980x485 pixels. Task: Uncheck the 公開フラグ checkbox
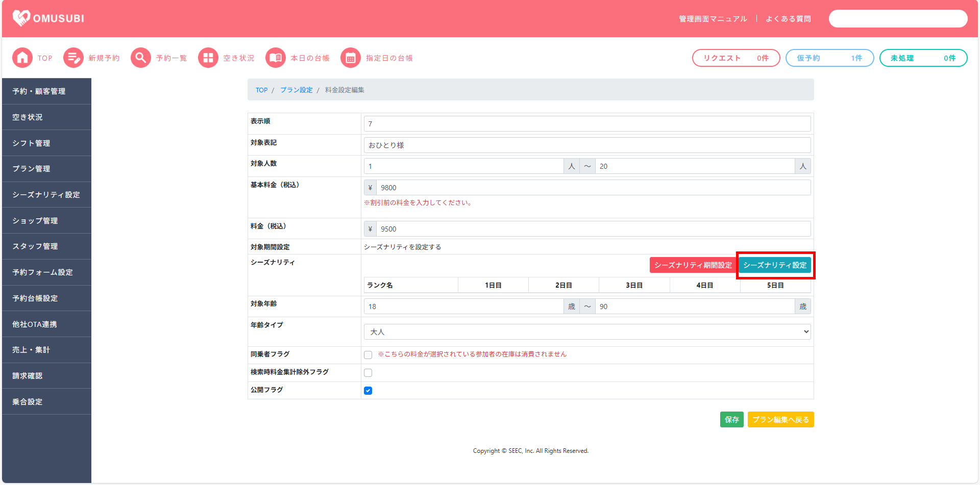click(368, 391)
